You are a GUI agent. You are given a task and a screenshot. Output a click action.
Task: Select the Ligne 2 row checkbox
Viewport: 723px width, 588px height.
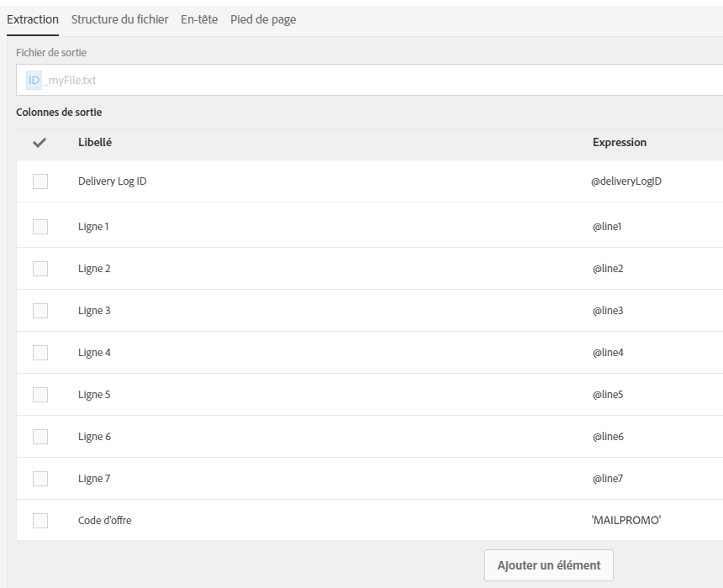click(x=40, y=269)
